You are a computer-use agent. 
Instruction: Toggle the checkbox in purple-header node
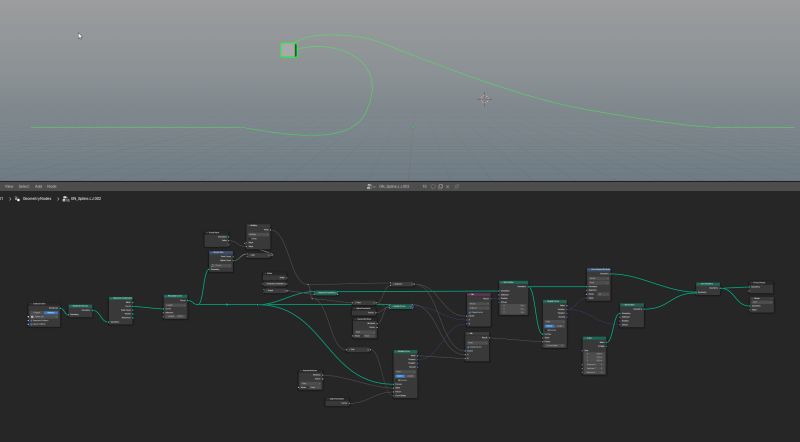[x=470, y=312]
